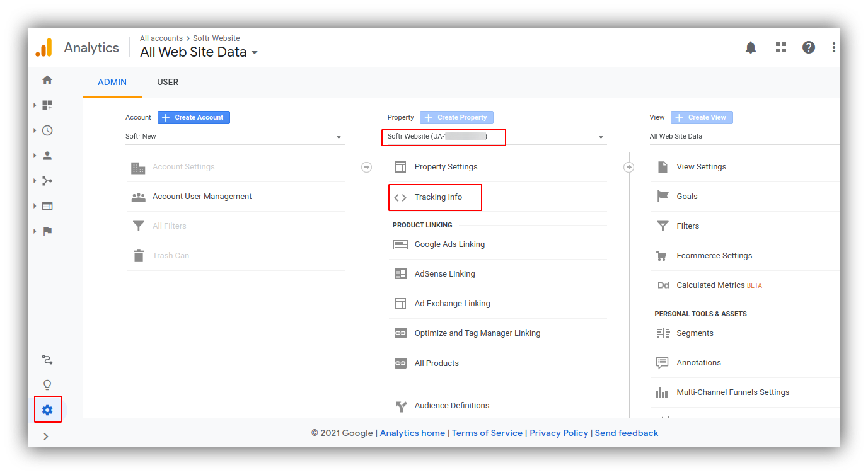The image size is (868, 475).
Task: Click the Account User Management people icon
Action: (x=138, y=197)
